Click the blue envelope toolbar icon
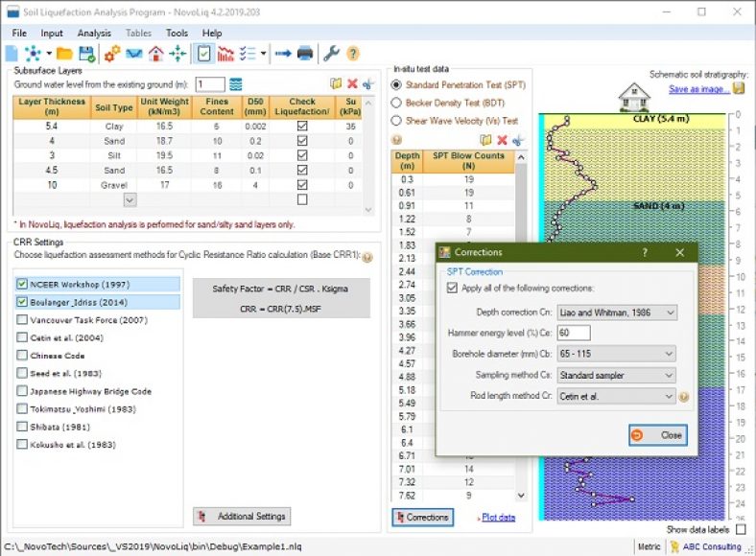Image resolution: width=756 pixels, height=556 pixels. coord(134,54)
